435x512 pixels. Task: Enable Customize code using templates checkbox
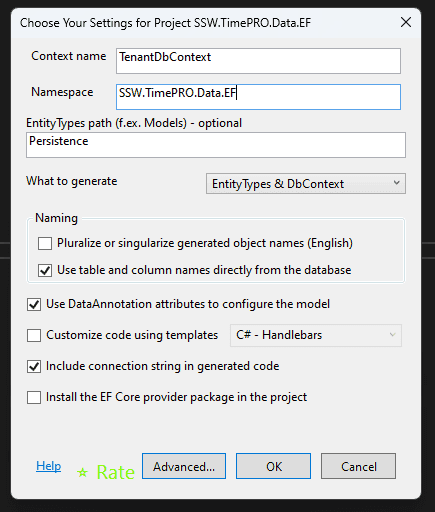(x=34, y=335)
